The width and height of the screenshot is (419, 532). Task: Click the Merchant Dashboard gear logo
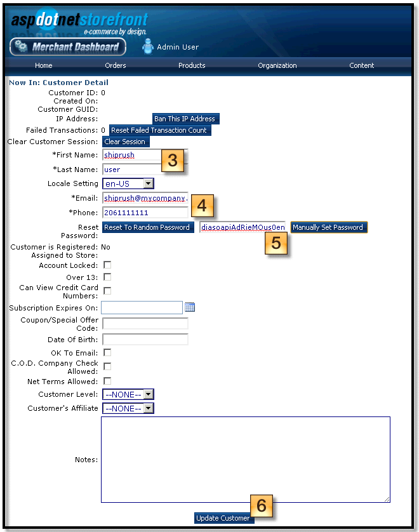point(68,47)
